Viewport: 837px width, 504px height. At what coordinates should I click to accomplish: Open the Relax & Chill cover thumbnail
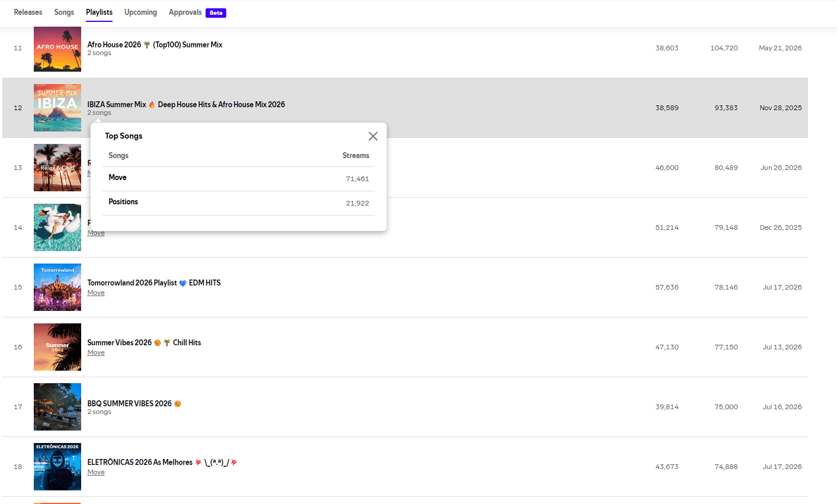click(57, 168)
